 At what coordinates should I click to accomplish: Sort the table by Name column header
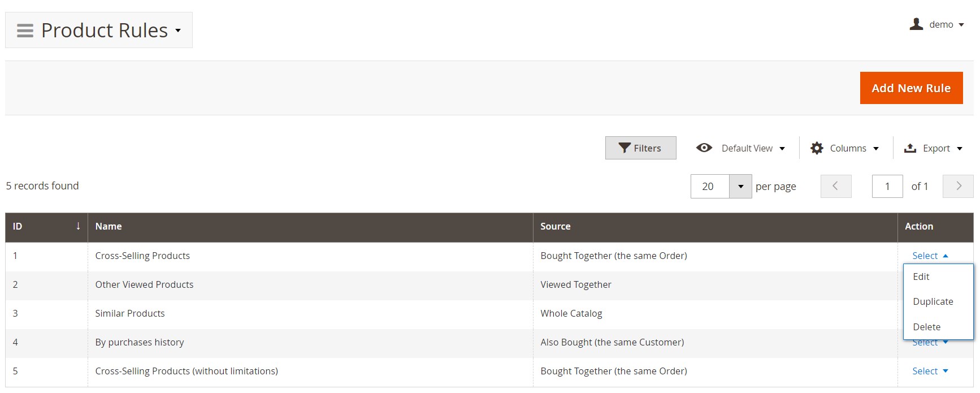click(109, 226)
